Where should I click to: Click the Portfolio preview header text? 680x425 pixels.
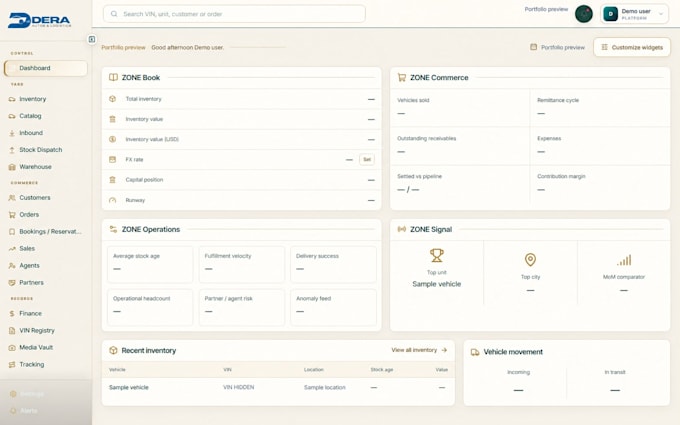pos(546,9)
